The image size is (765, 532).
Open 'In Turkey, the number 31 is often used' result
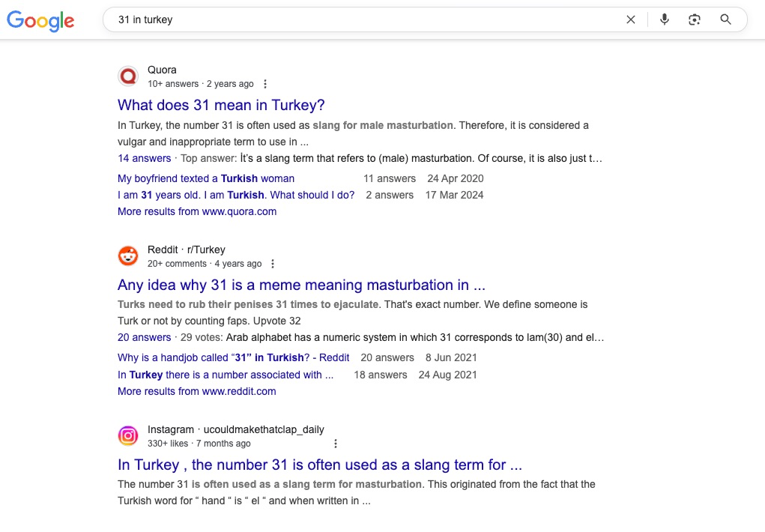click(x=320, y=465)
